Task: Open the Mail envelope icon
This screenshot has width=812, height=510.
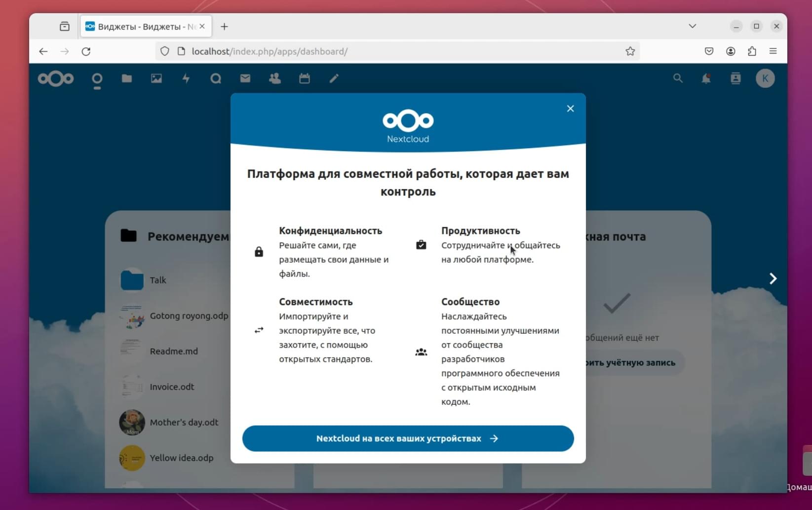Action: pos(245,78)
